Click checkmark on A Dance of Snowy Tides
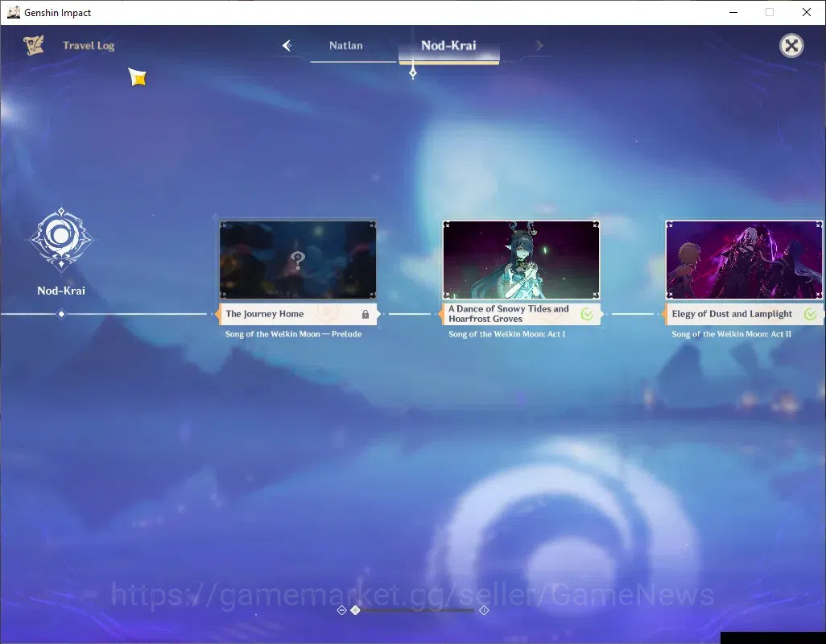The height and width of the screenshot is (644, 826). tap(587, 315)
